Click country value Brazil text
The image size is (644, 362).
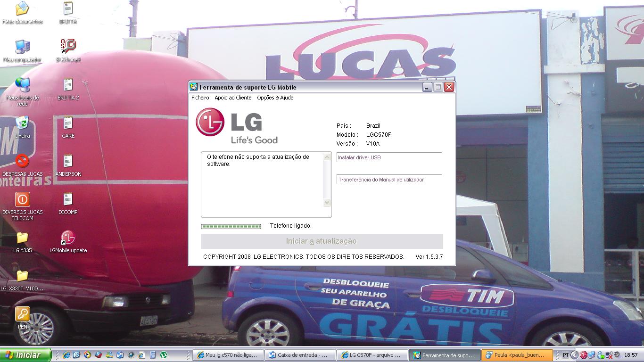point(373,126)
